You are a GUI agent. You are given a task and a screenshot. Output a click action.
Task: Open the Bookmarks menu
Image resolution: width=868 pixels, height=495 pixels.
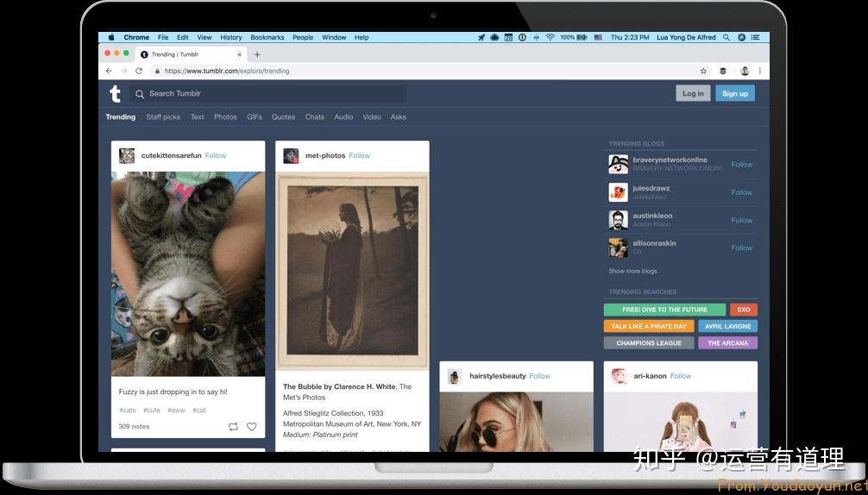pos(267,37)
